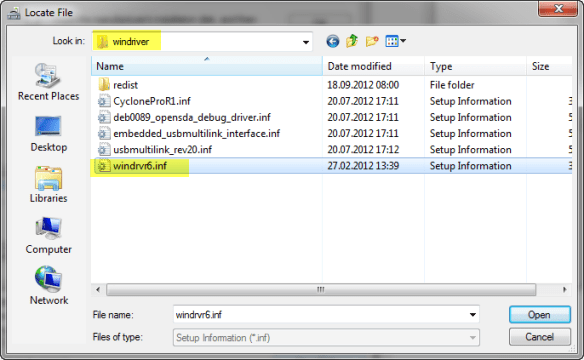Screen dimensions: 584x360
Task: Close the Locate File dialog
Action: (x=558, y=9)
